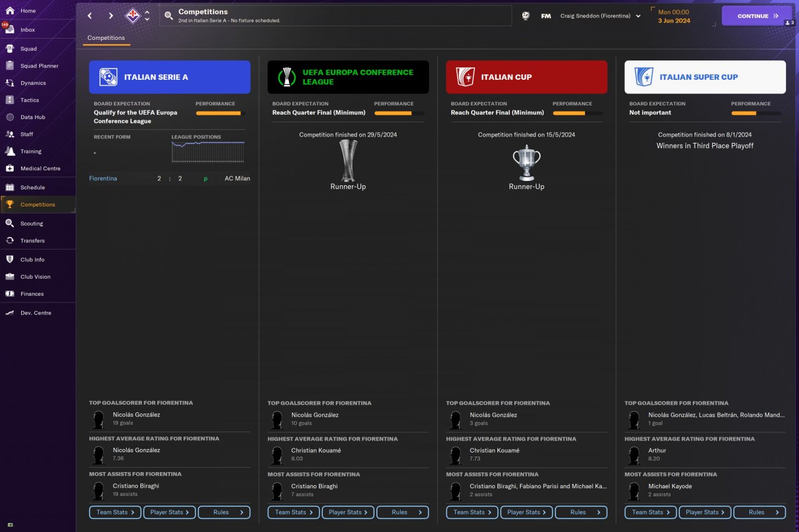Switch to the Competitions tab
Viewport: 799px width, 532px height.
click(x=106, y=38)
